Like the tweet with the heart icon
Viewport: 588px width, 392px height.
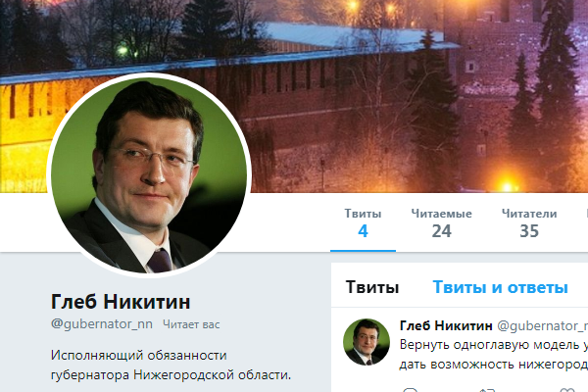point(566,390)
